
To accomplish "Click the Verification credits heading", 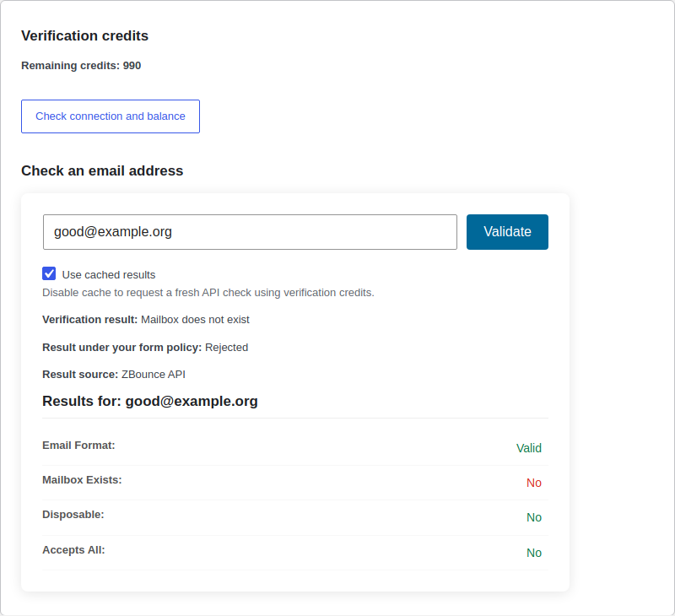I will point(85,35).
